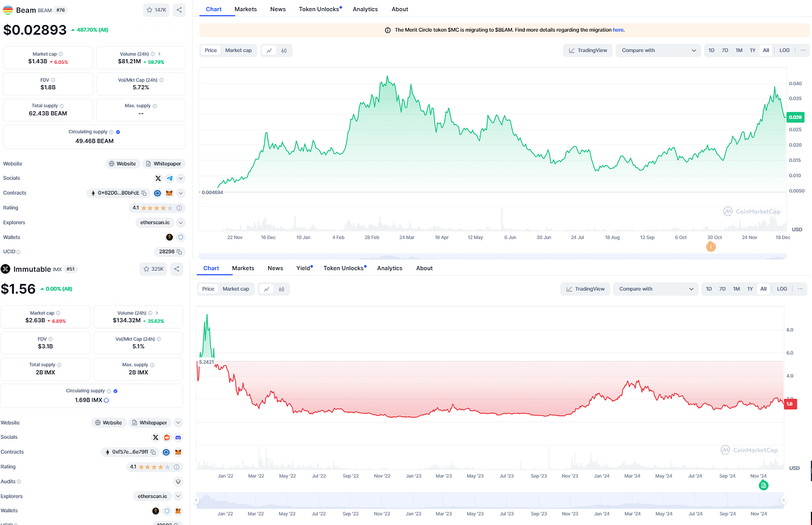Add Beam to watchlist via star button
Viewport: 812px width, 525px height.
coord(156,10)
